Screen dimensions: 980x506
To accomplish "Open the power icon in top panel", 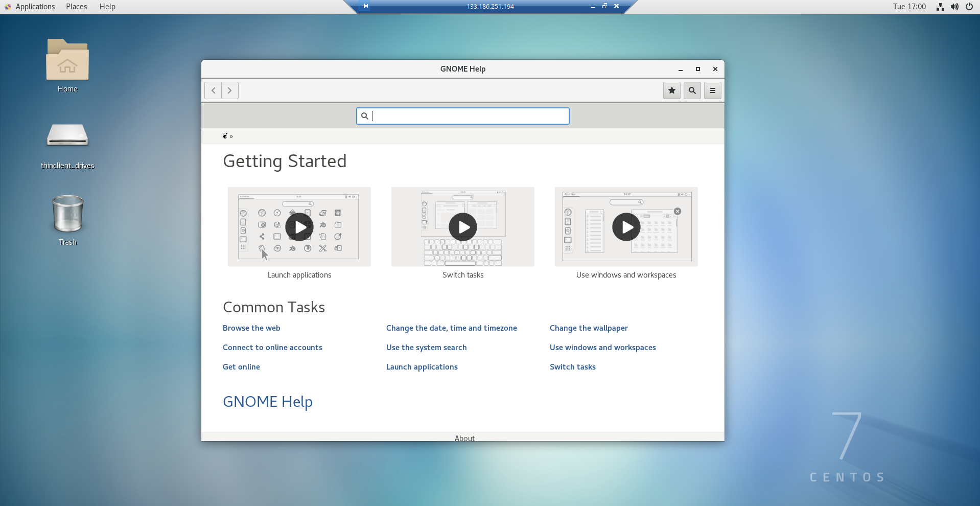I will [x=969, y=7].
